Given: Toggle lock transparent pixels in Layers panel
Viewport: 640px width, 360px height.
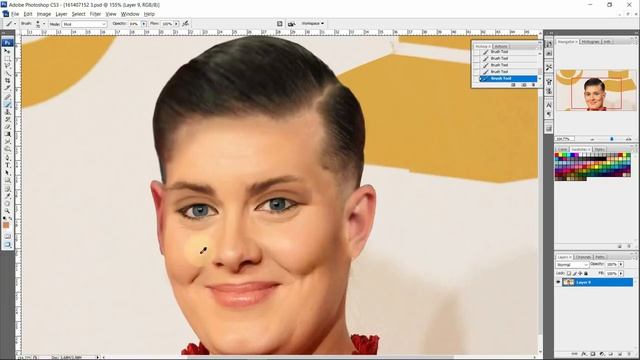Looking at the screenshot, I should (569, 273).
